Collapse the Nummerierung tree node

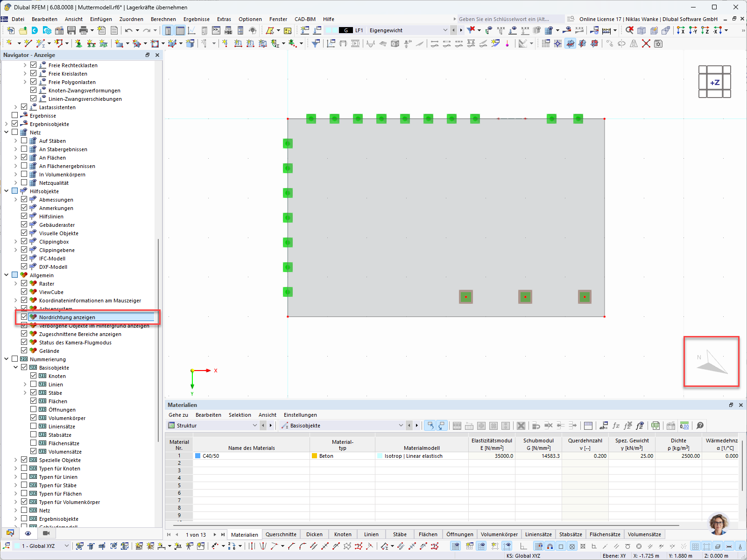point(7,359)
